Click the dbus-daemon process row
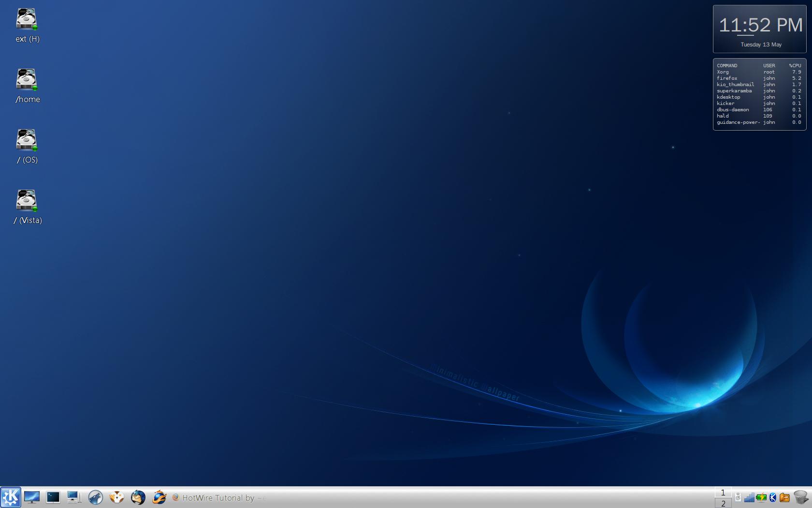This screenshot has width=812, height=508. click(759, 110)
